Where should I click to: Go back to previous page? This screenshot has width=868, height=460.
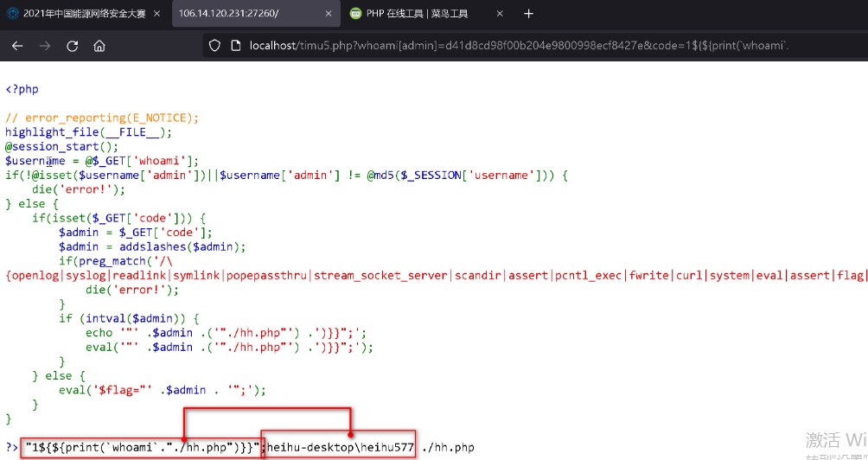coord(17,46)
